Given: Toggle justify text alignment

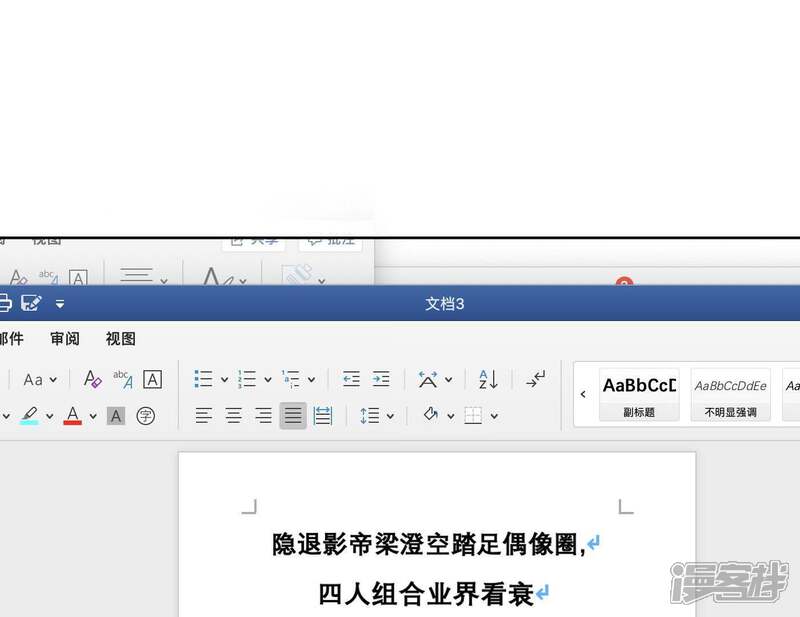Looking at the screenshot, I should pyautogui.click(x=293, y=415).
